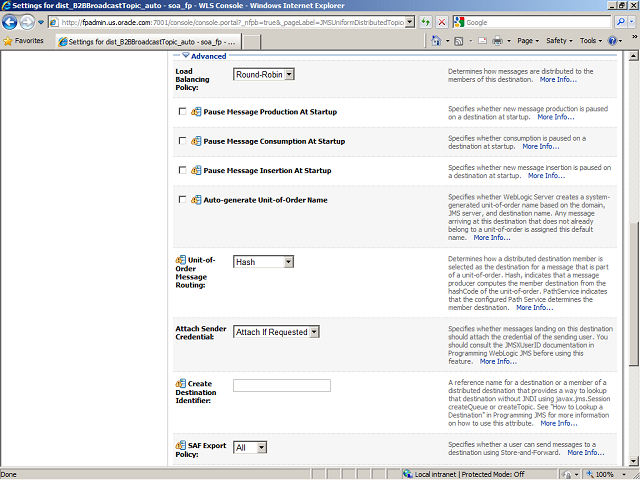Tick Auto-generate Unit-of-Order Name checkbox
The height and width of the screenshot is (480, 640).
click(182, 200)
